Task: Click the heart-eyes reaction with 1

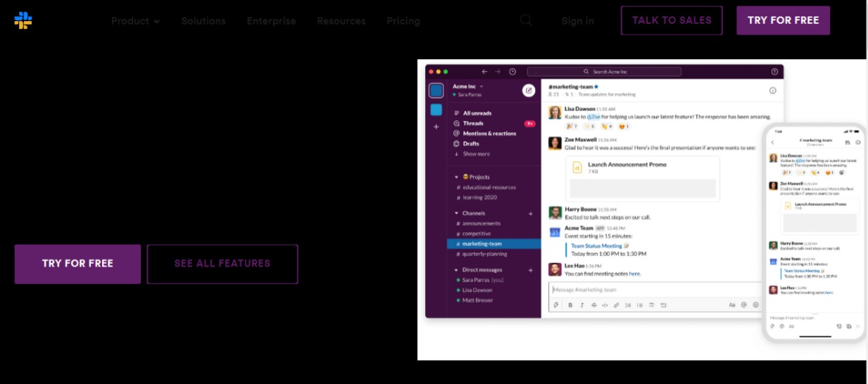Action: (x=623, y=127)
